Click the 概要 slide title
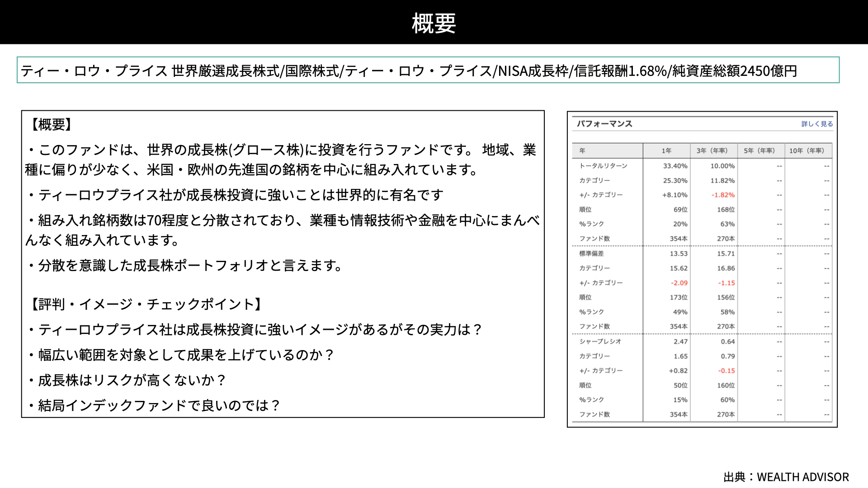Viewport: 868px width, 488px height. pos(434,23)
